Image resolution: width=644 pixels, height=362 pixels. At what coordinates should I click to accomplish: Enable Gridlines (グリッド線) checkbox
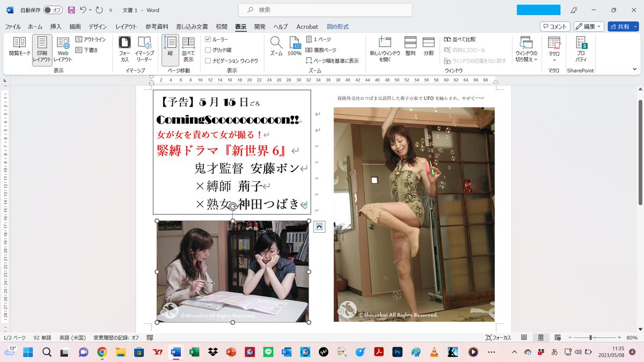pos(208,50)
